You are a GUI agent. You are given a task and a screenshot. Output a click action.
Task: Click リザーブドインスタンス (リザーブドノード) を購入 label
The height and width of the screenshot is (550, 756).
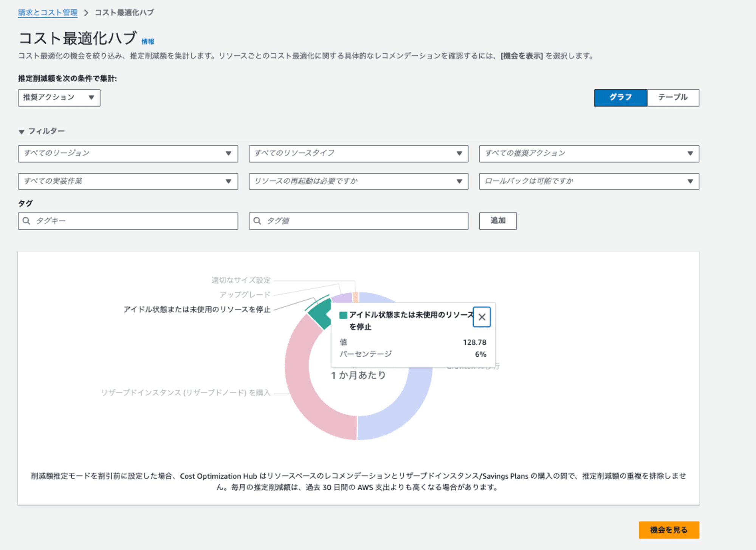click(x=186, y=393)
